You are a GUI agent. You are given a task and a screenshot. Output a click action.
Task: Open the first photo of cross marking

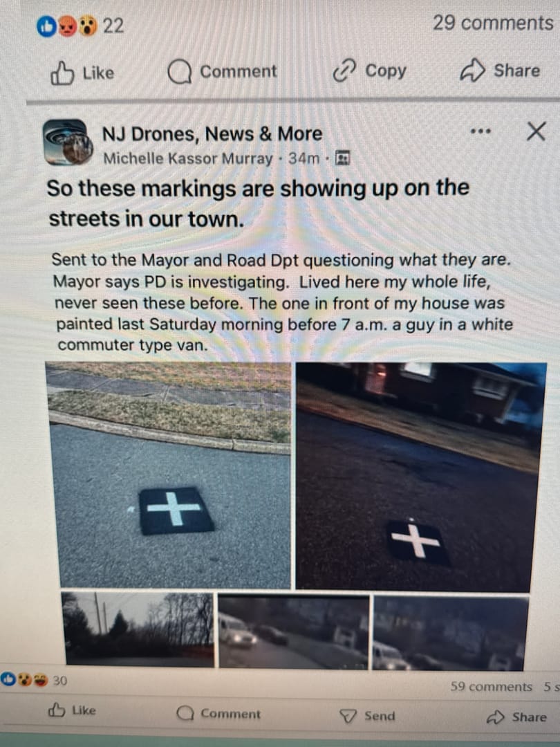coord(169,474)
